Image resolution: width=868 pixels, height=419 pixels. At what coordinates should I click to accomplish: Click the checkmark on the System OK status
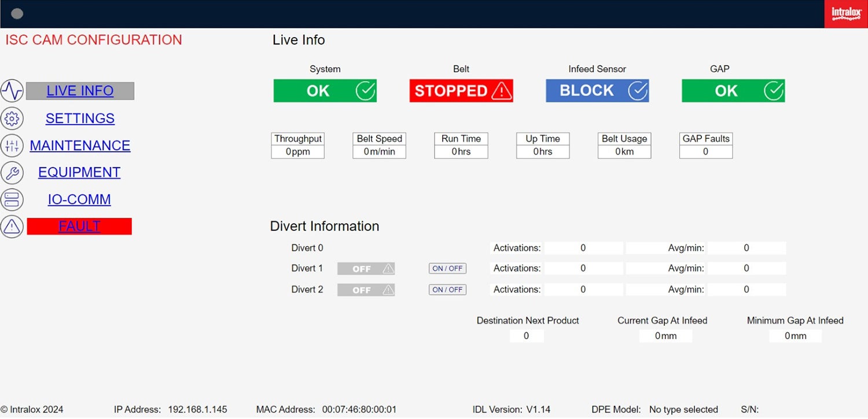point(366,91)
